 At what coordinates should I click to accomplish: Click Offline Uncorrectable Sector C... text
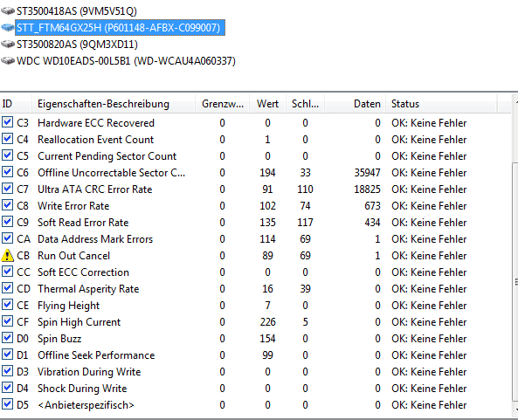[x=111, y=173]
